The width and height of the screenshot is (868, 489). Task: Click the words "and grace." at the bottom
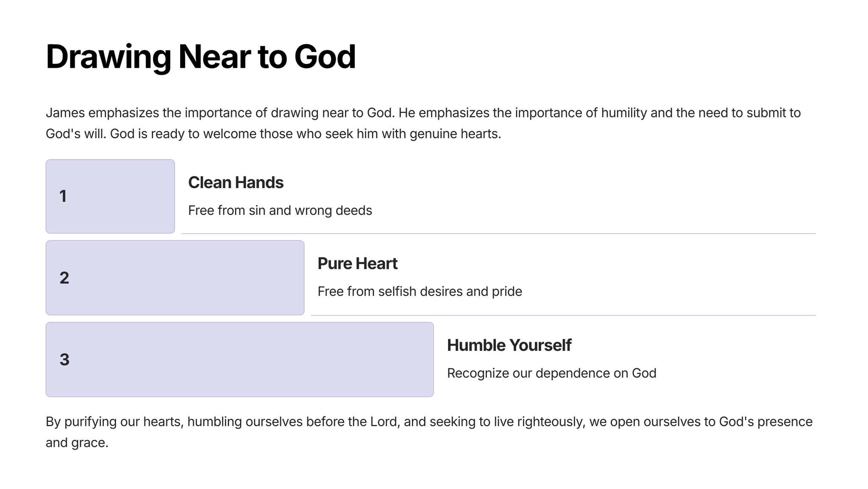pyautogui.click(x=77, y=443)
